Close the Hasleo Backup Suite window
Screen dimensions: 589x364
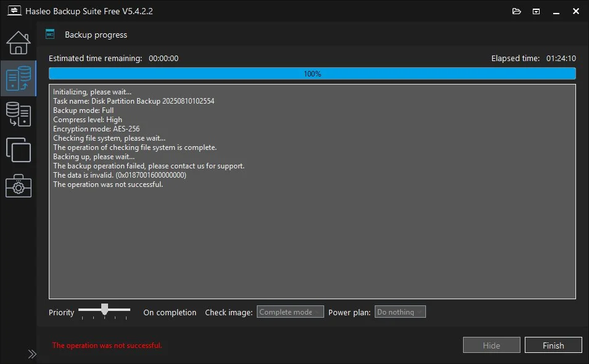click(x=575, y=11)
